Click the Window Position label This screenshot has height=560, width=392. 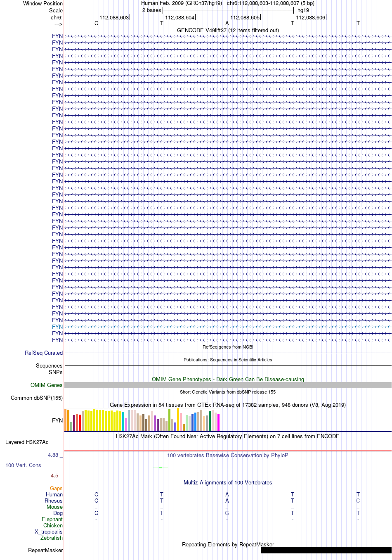pyautogui.click(x=43, y=3)
